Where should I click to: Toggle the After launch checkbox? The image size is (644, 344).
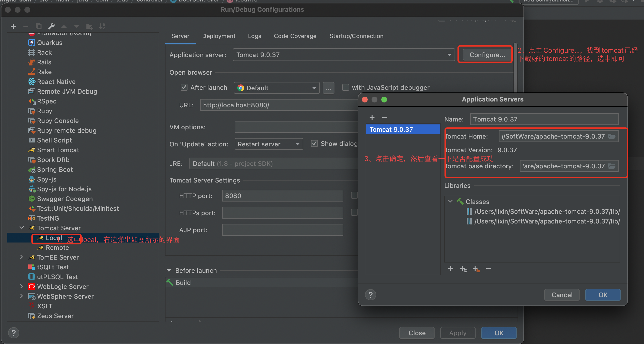click(184, 87)
